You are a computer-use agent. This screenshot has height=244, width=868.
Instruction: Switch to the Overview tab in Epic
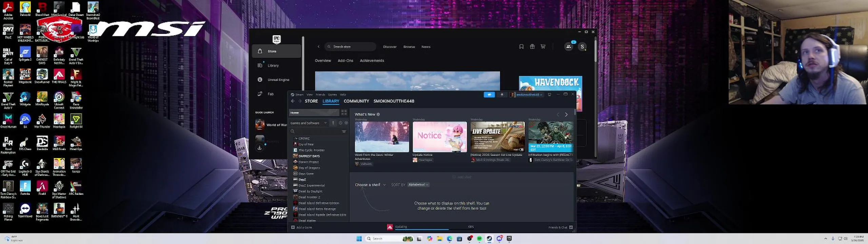click(323, 61)
